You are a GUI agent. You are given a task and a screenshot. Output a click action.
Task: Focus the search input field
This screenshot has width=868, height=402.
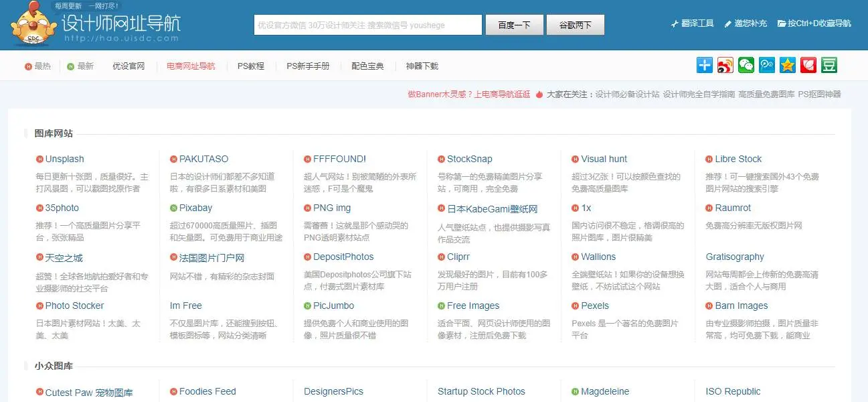tap(368, 25)
